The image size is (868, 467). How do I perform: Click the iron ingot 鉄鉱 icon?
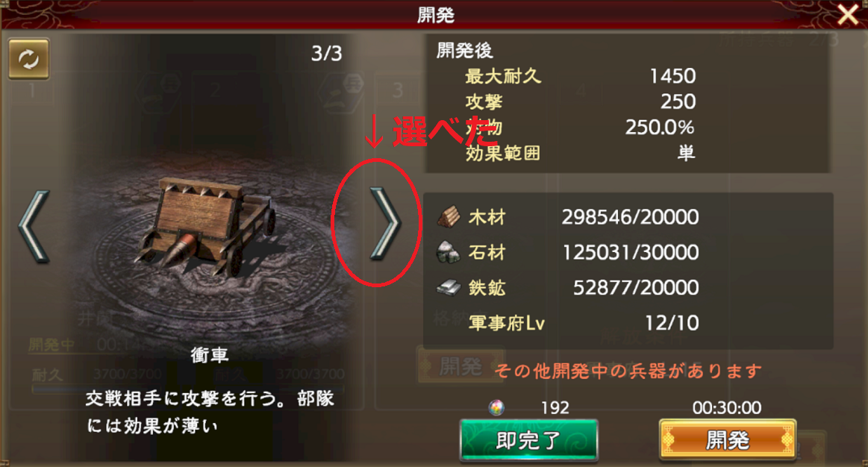(x=449, y=287)
